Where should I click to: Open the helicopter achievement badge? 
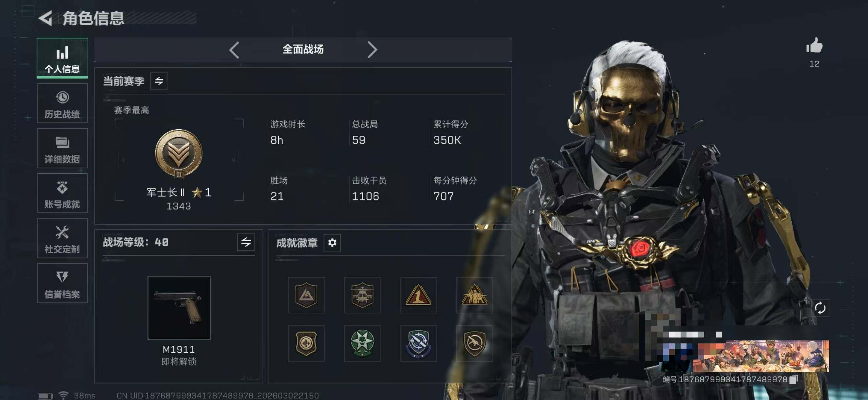point(362,295)
